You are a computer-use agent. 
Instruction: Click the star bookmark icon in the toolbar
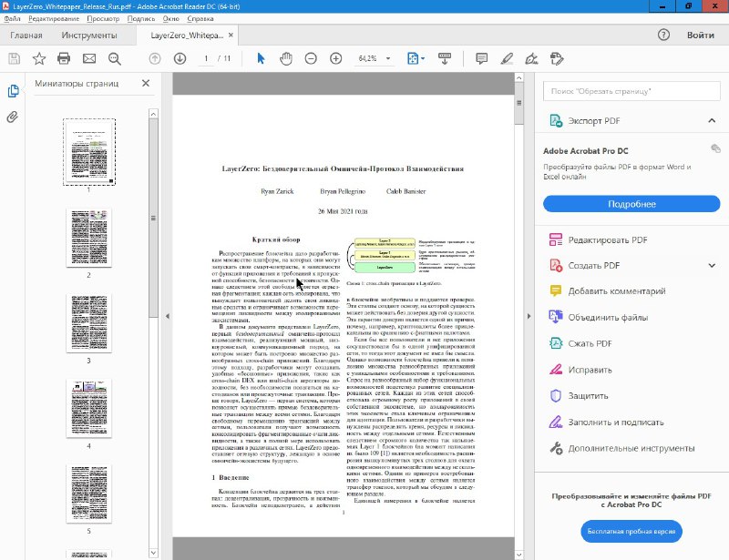(x=38, y=58)
